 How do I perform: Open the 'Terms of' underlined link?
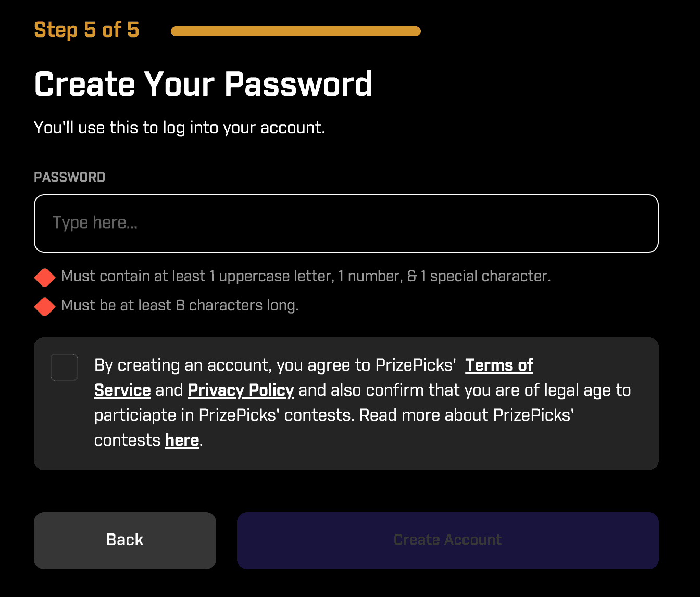point(499,365)
